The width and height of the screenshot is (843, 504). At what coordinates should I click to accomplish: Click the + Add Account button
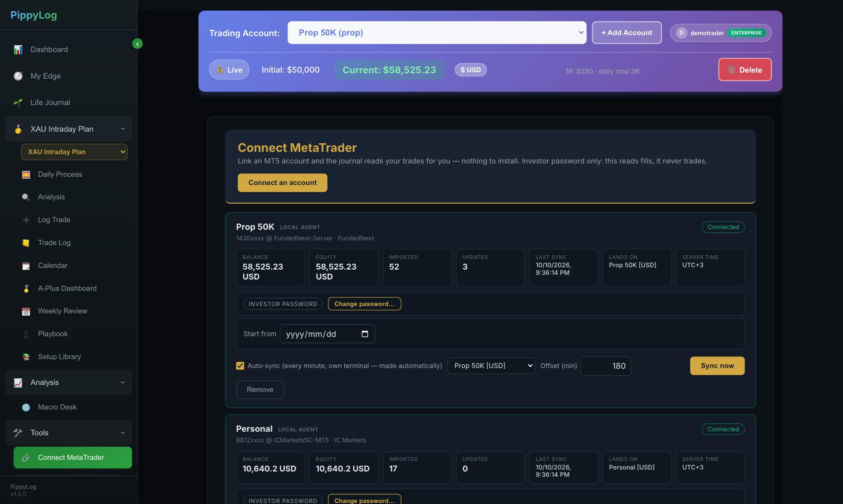(627, 32)
